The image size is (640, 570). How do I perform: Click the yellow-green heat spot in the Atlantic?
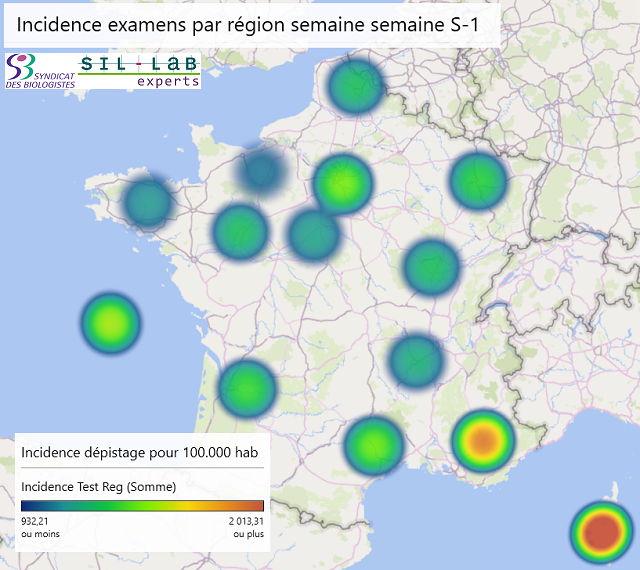(x=110, y=323)
